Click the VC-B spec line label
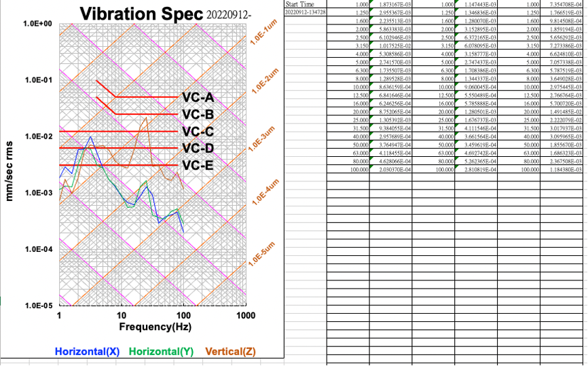588x366 pixels. [198, 114]
